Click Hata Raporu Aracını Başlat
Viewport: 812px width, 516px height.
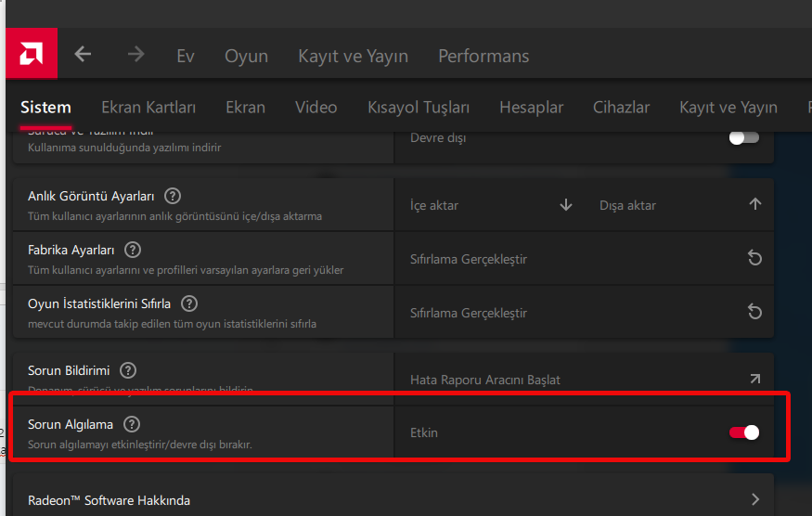485,380
